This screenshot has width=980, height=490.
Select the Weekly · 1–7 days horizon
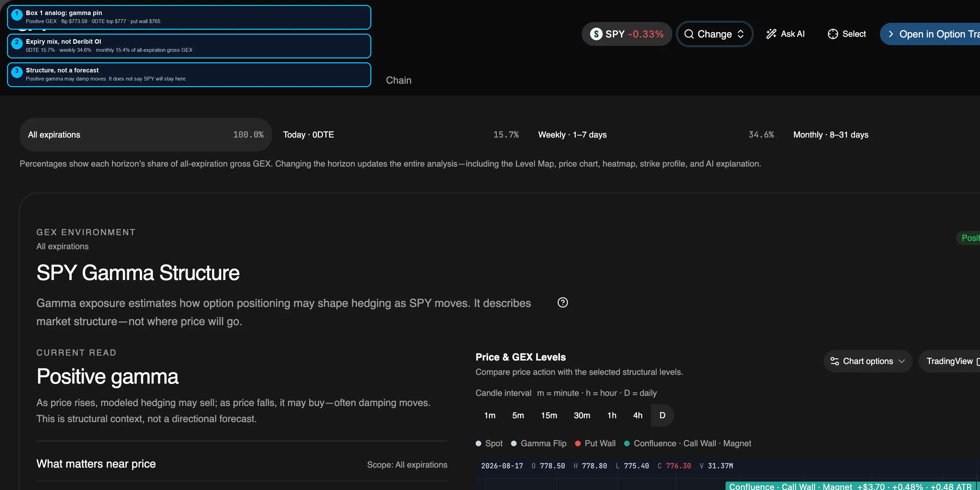pos(656,135)
